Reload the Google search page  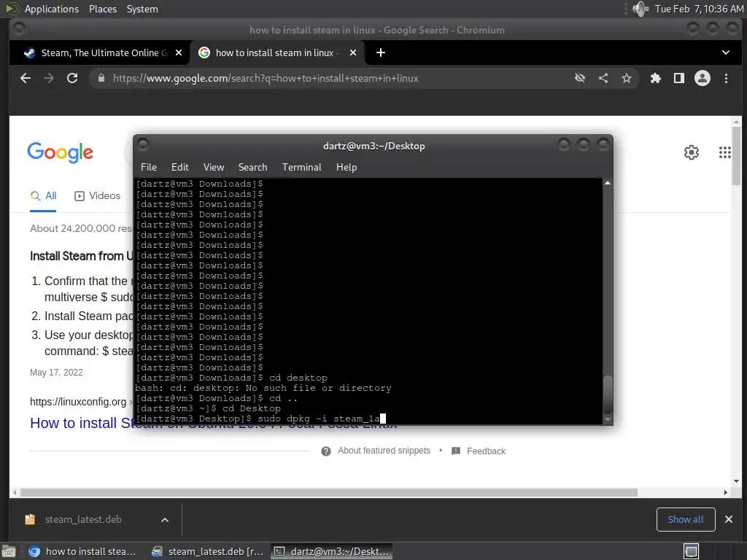(72, 78)
